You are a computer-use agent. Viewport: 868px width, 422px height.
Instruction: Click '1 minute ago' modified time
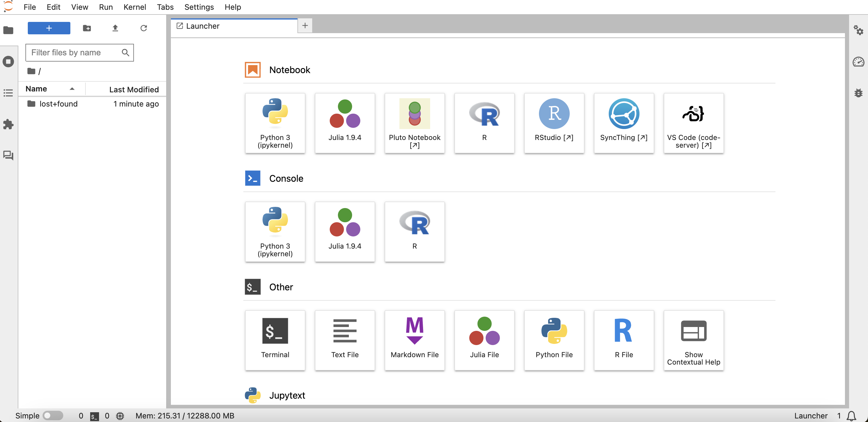[136, 104]
